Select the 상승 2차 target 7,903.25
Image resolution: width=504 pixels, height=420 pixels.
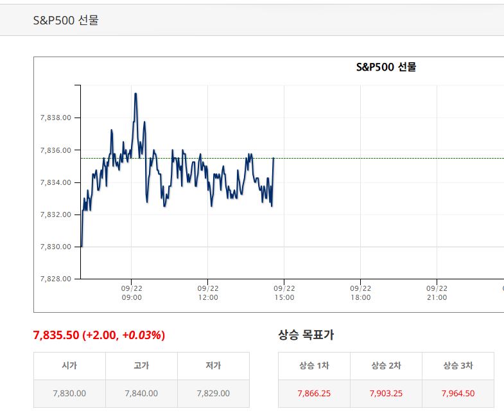[x=386, y=393]
